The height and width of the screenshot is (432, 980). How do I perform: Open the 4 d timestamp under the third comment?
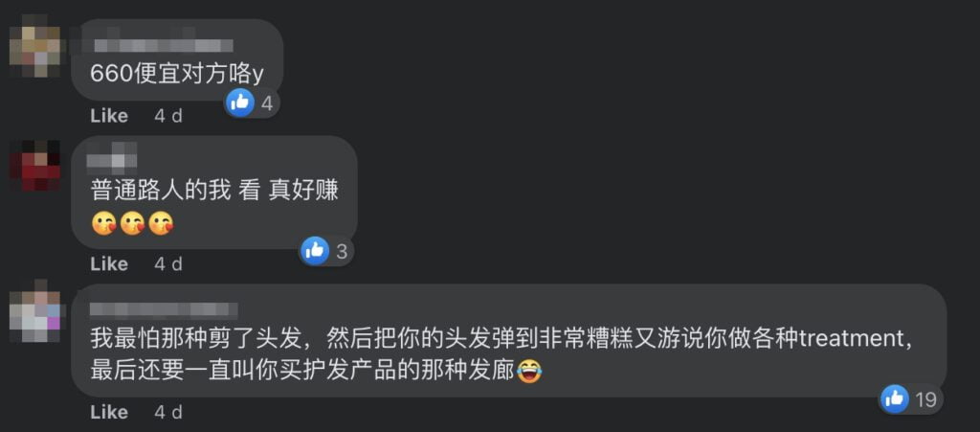click(168, 412)
